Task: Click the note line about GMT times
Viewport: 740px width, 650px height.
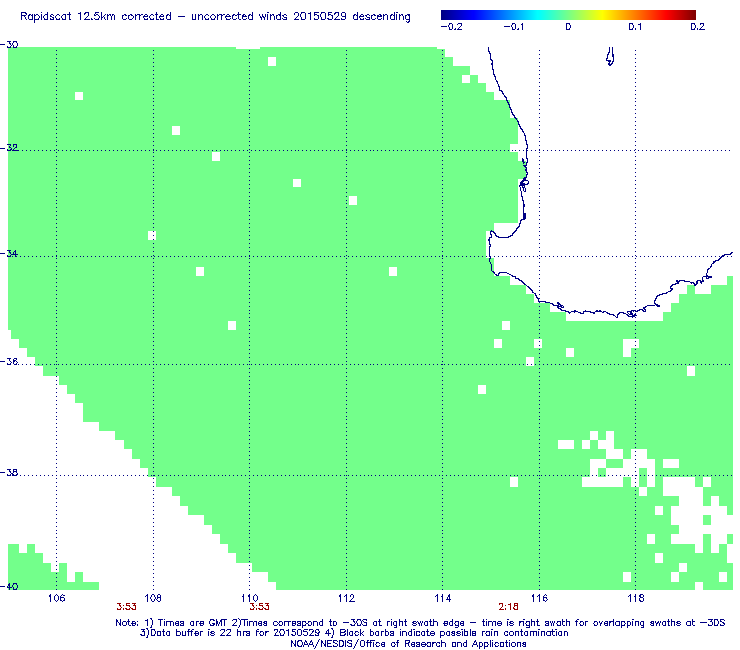Action: (x=420, y=623)
